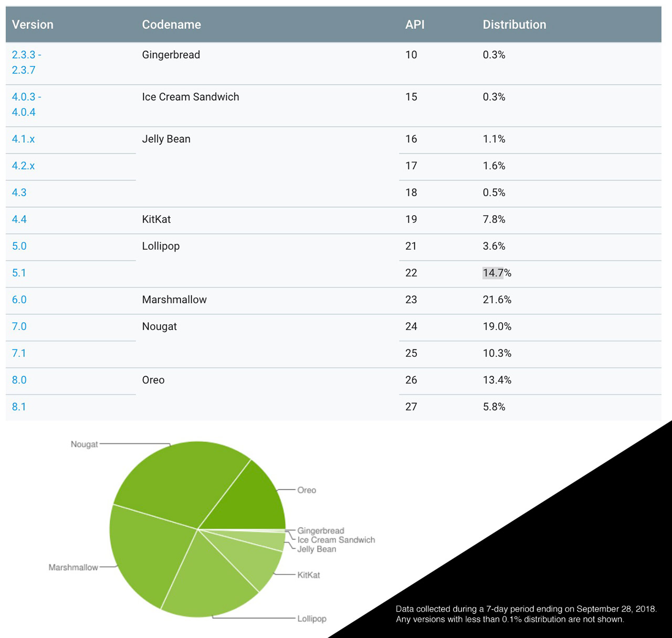Click the 5.0 Lollipop version link
This screenshot has width=672, height=638.
19,246
